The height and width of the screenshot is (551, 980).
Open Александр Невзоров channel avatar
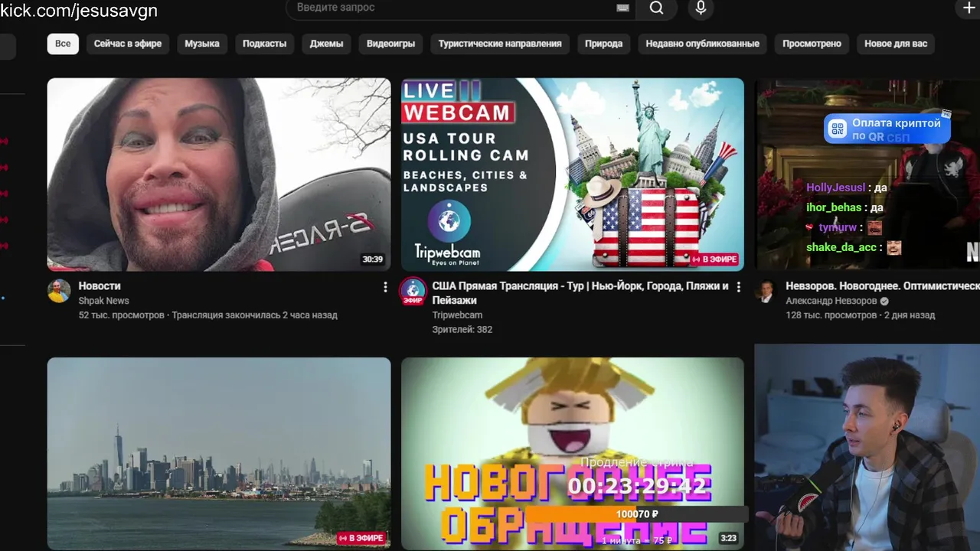(766, 291)
